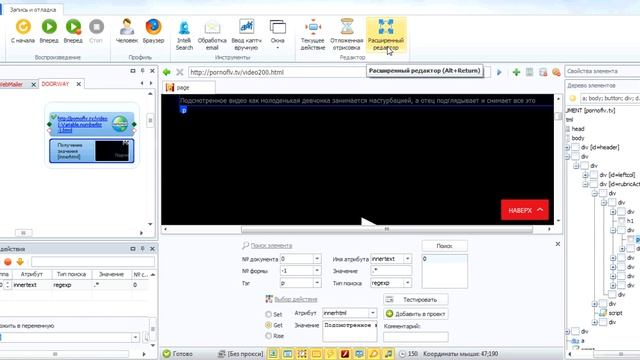Close the element search panel
This screenshot has height=360, width=640.
[558, 244]
